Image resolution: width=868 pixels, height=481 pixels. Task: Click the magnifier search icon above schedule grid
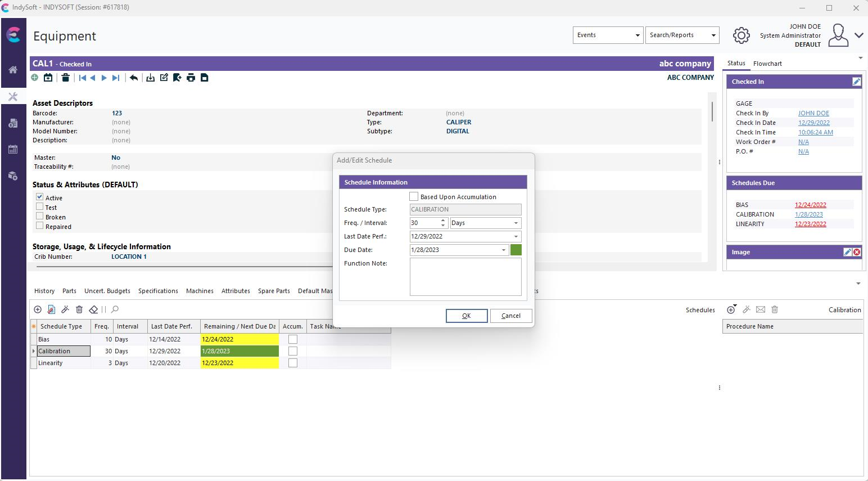(115, 309)
